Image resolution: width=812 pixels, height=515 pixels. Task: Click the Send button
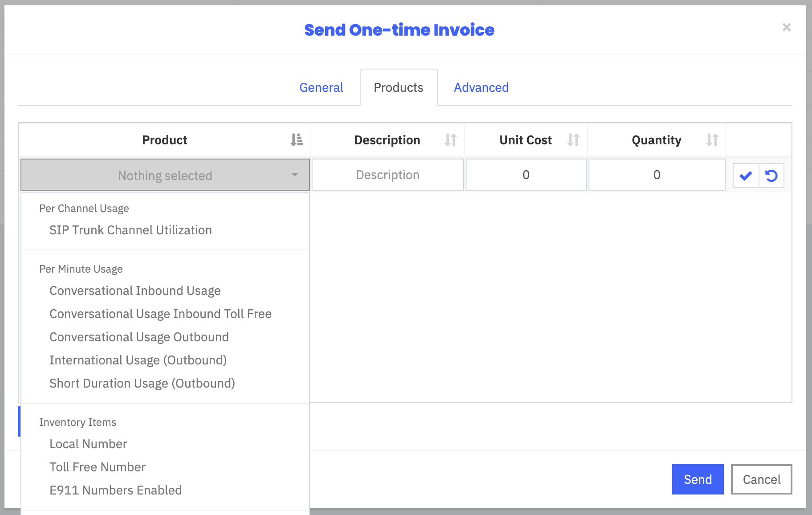[x=698, y=479]
